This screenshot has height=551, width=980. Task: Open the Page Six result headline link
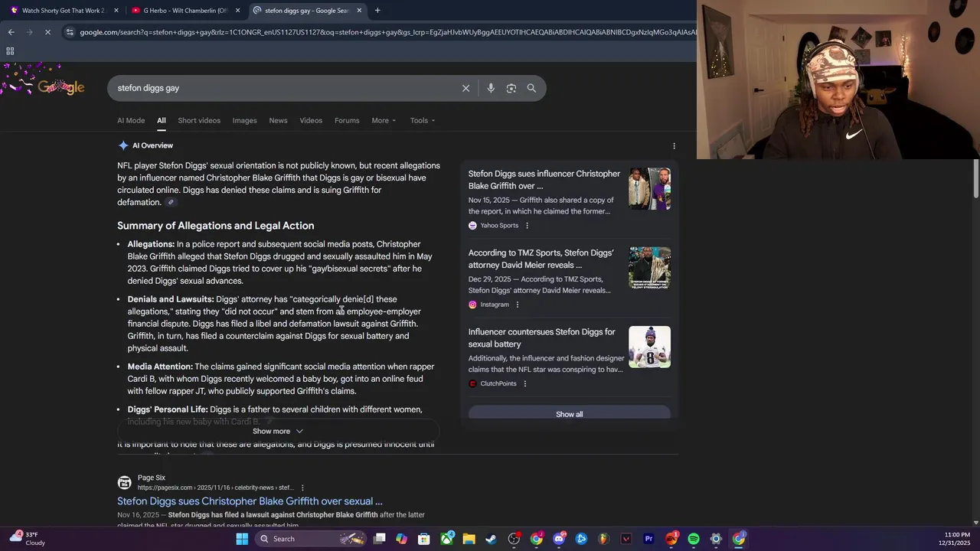tap(250, 501)
